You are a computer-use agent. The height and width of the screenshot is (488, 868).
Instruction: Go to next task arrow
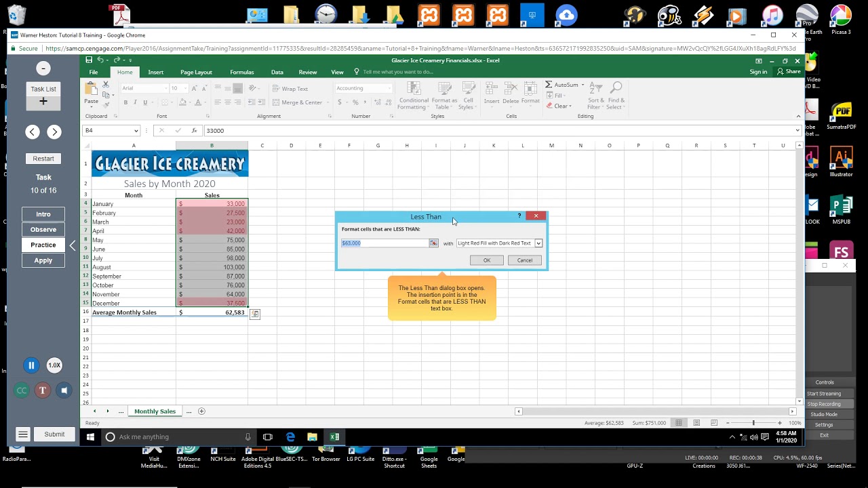coord(54,132)
